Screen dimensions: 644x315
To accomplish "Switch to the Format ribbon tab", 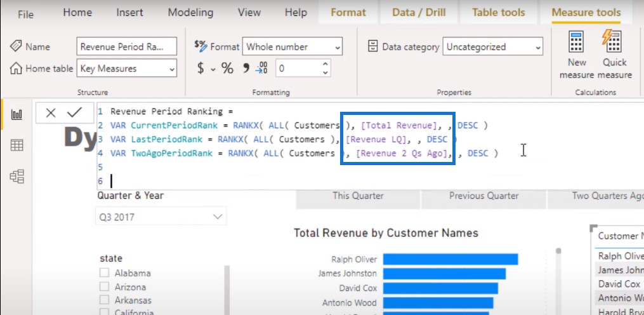I will tap(348, 12).
